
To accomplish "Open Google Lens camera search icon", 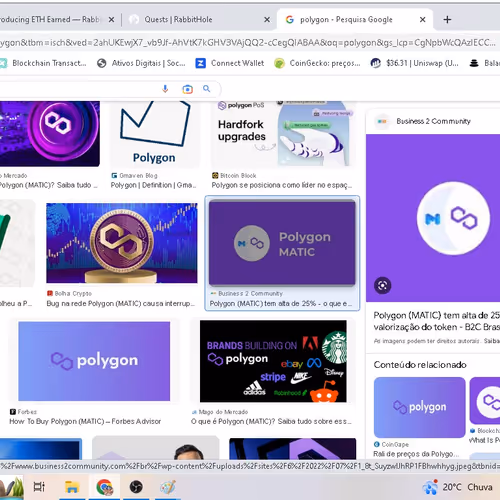I will 187,89.
